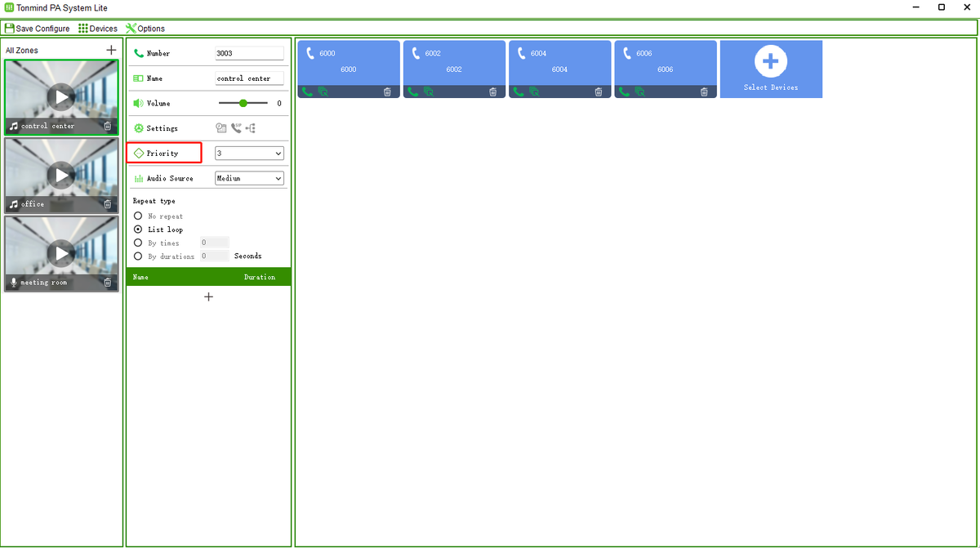
Task: Click the microphone icon on meeting room
Action: tap(14, 283)
